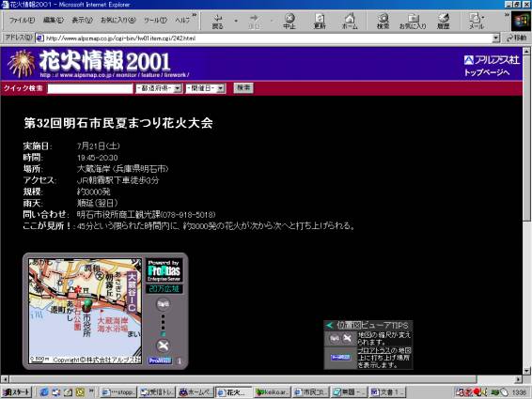Click the map zoom-out round button
Viewport: 532px width, 399px height.
click(x=163, y=304)
